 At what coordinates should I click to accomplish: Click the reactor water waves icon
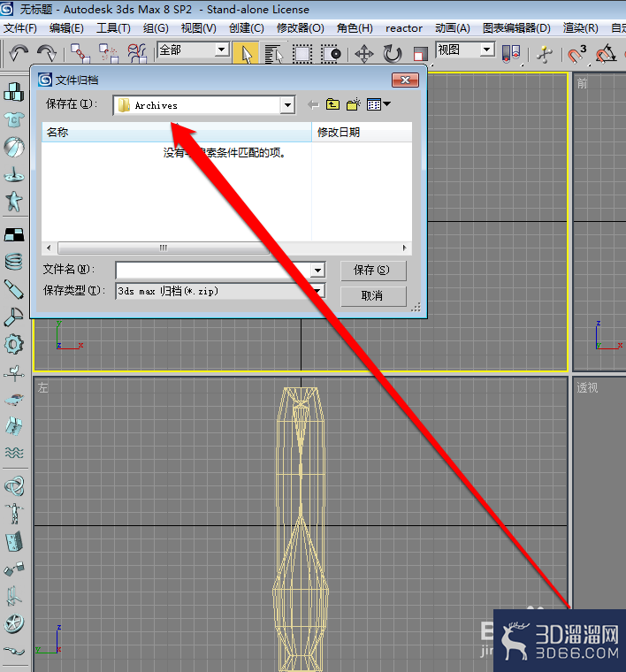click(x=14, y=453)
